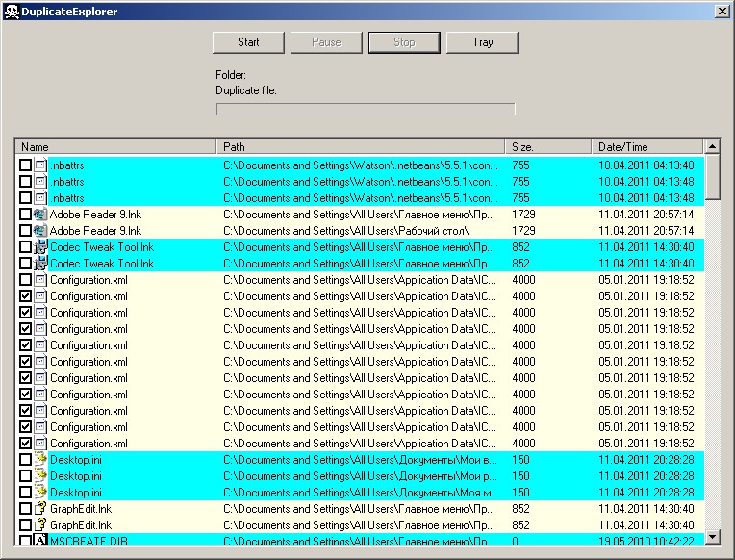Click the Start button

pos(248,42)
